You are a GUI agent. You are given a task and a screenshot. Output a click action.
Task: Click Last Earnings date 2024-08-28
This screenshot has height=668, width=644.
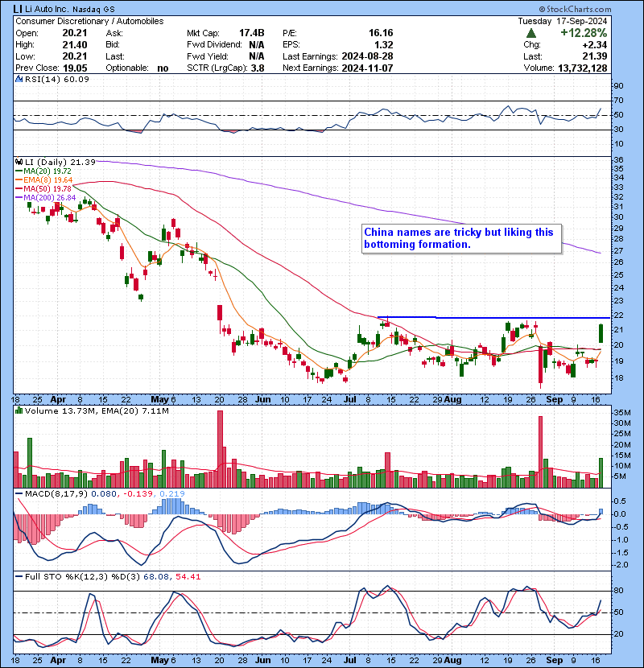click(367, 56)
